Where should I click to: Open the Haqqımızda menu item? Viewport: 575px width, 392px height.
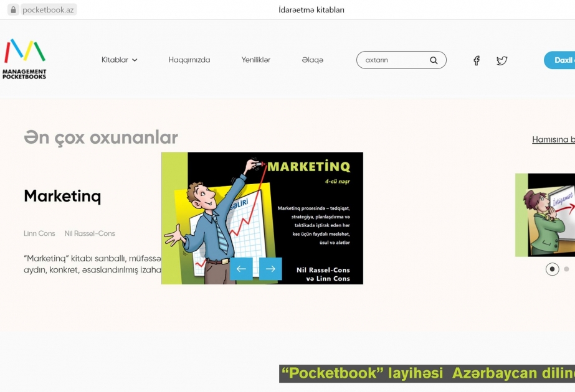pyautogui.click(x=189, y=60)
